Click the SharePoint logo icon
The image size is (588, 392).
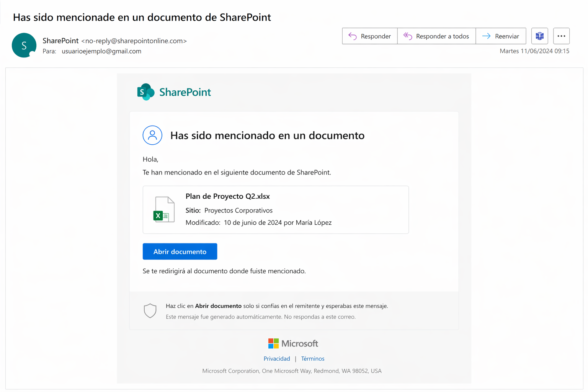click(145, 92)
